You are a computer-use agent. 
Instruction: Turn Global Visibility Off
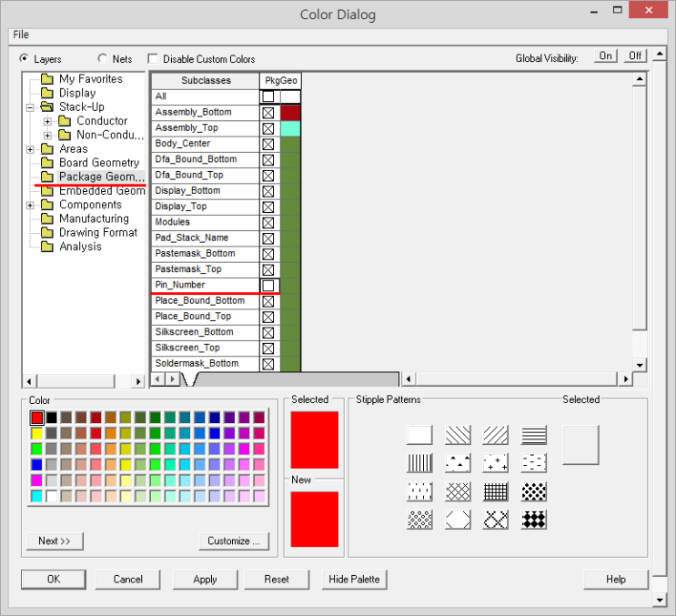point(635,56)
